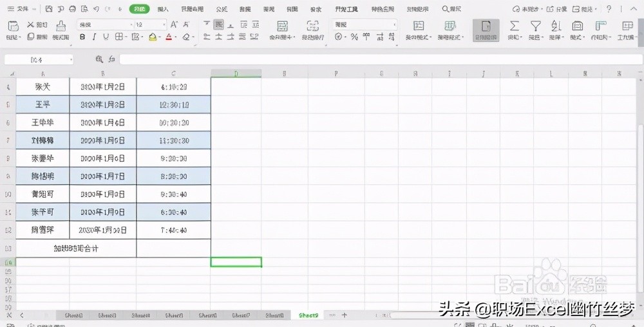Align text to the right
Image resolution: width=644 pixels, height=327 pixels.
pos(231,37)
